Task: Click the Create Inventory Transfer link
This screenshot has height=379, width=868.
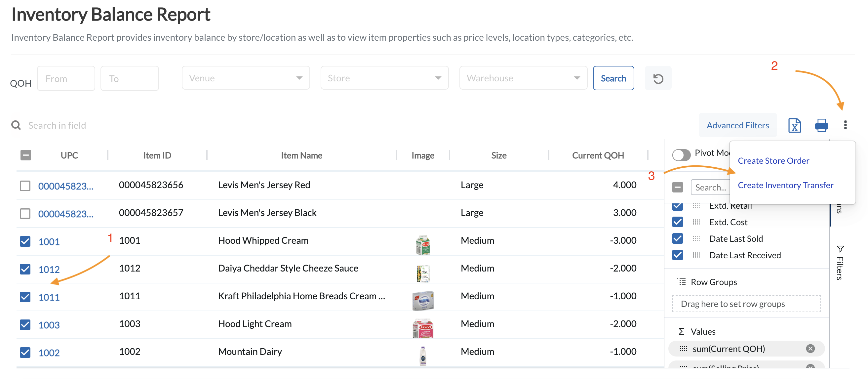Action: tap(785, 185)
